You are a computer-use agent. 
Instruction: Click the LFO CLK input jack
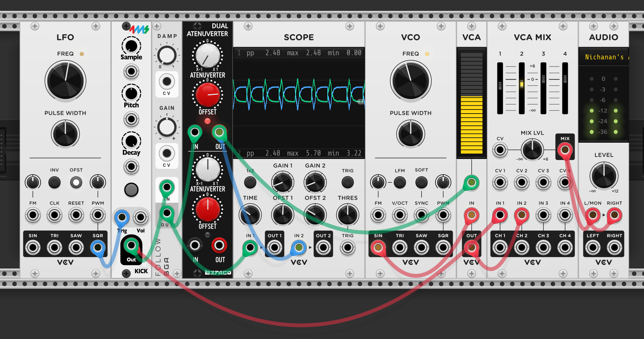pyautogui.click(x=55, y=215)
